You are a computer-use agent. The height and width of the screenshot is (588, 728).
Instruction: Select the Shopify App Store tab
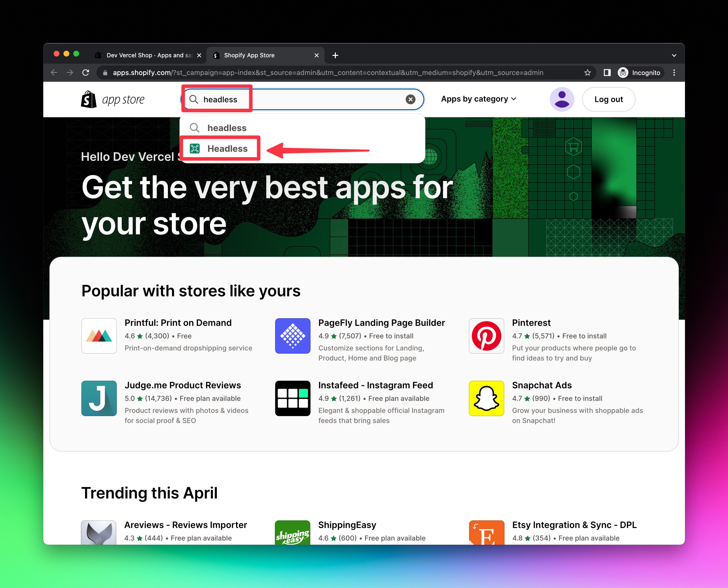(x=266, y=55)
